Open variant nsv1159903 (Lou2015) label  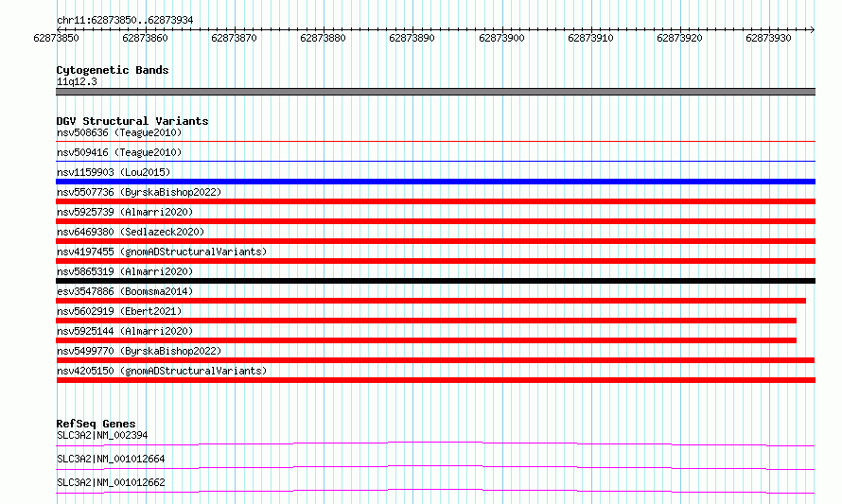click(114, 172)
